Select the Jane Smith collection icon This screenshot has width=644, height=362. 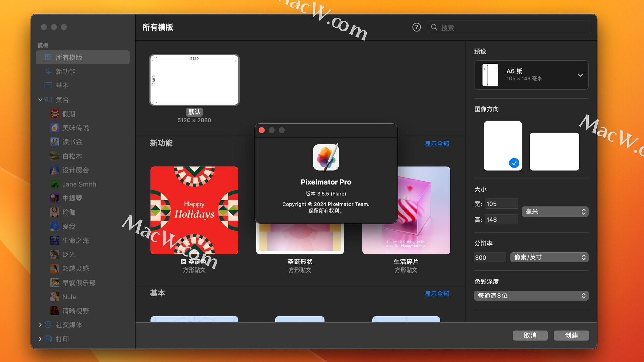55,184
